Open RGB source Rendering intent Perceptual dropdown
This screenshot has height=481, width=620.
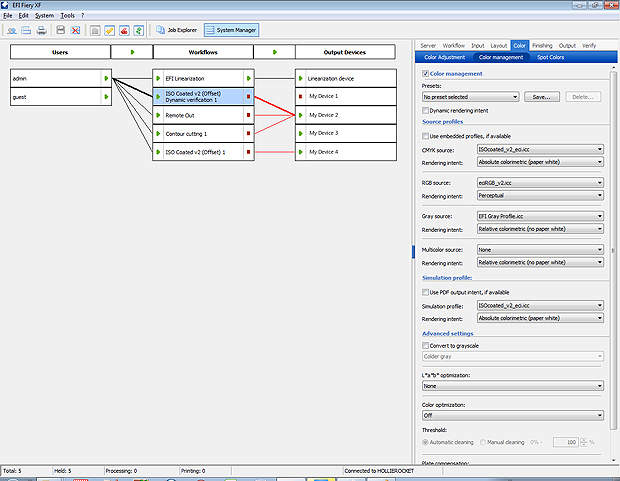(540, 195)
